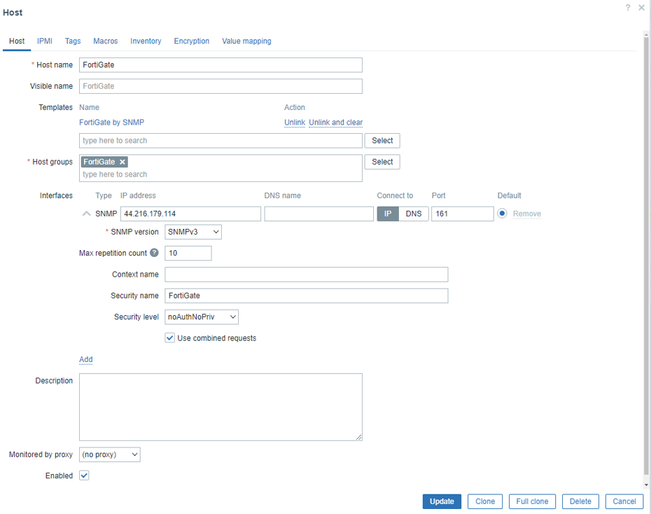Focus the Templates search field
The height and width of the screenshot is (514, 651).
click(221, 140)
